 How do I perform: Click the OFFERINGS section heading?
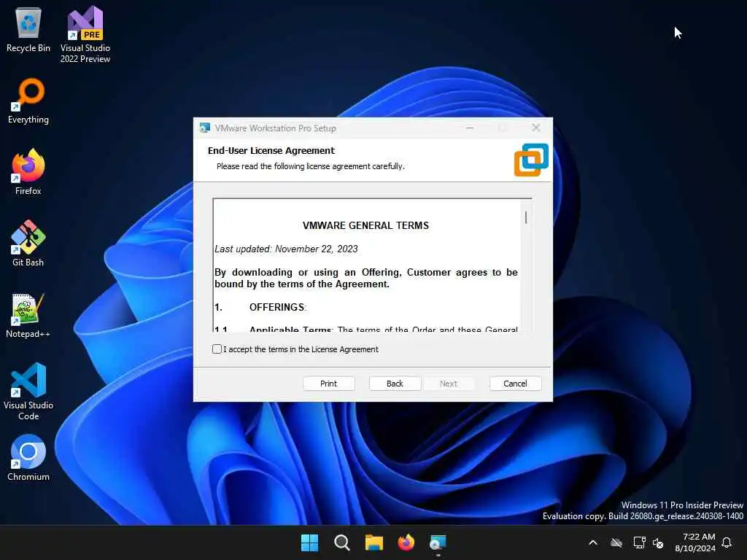point(276,307)
